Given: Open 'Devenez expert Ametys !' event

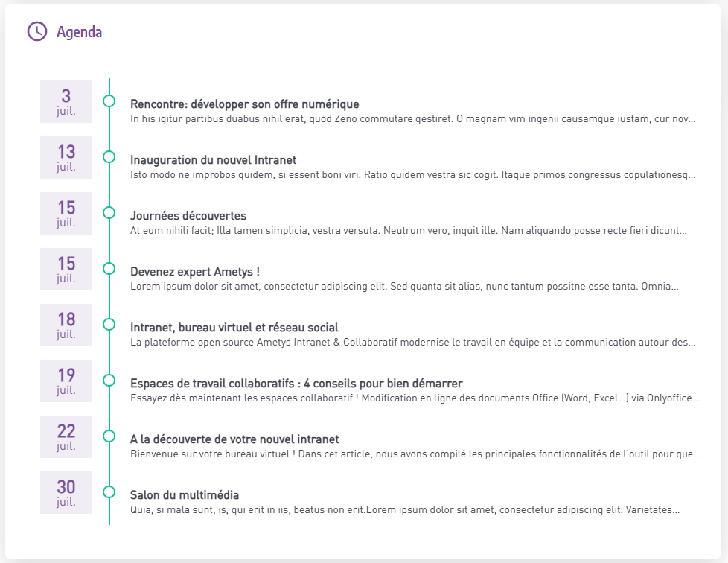Looking at the screenshot, I should [x=194, y=272].
